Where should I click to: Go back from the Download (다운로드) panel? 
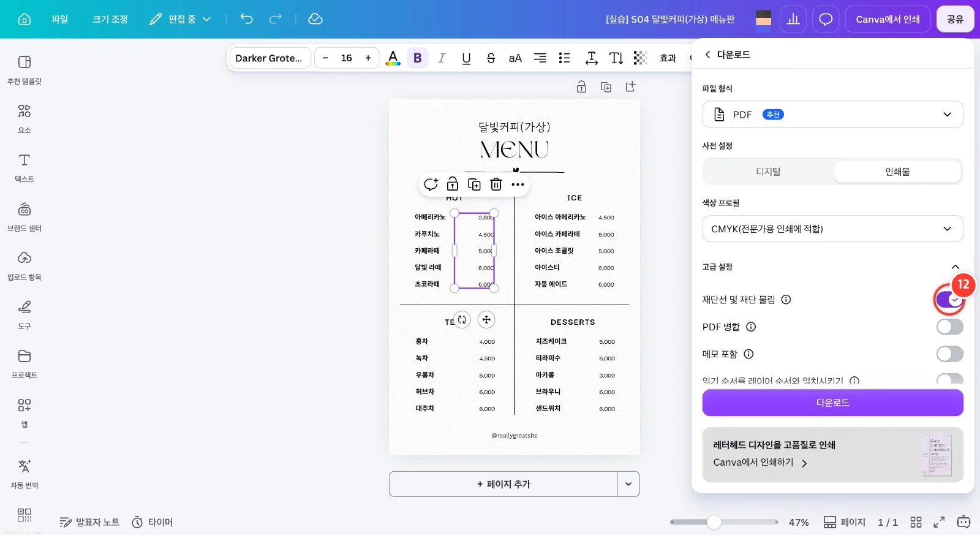point(707,55)
